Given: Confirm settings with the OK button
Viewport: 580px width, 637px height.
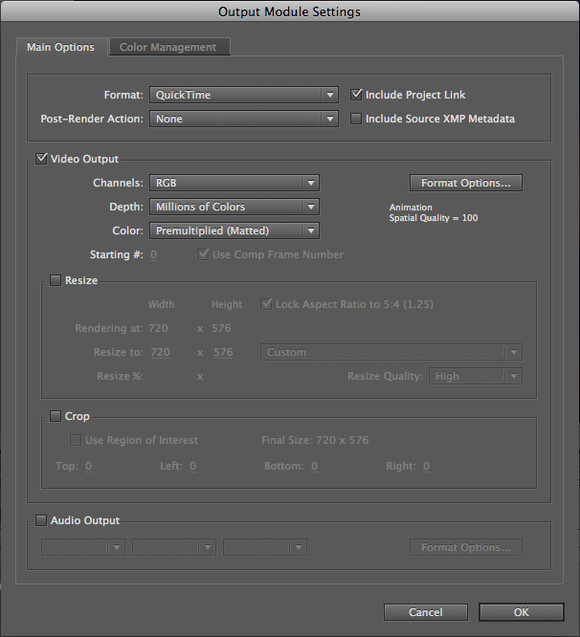Looking at the screenshot, I should click(522, 612).
